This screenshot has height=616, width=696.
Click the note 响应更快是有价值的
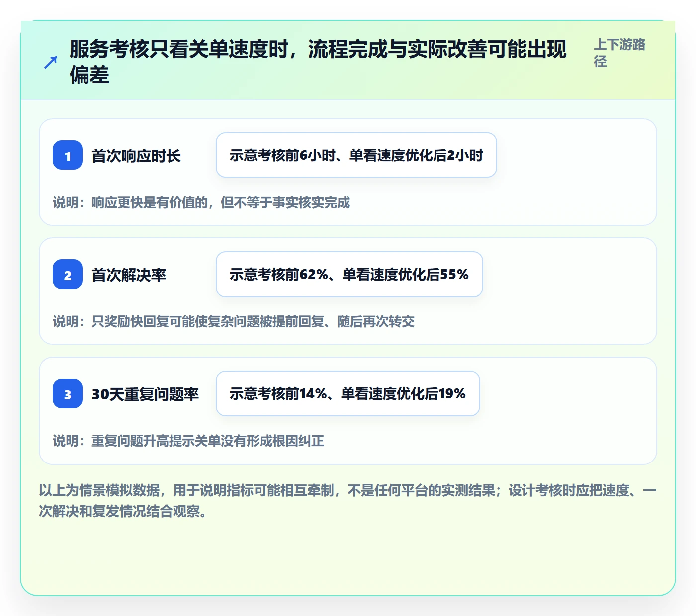point(150,203)
